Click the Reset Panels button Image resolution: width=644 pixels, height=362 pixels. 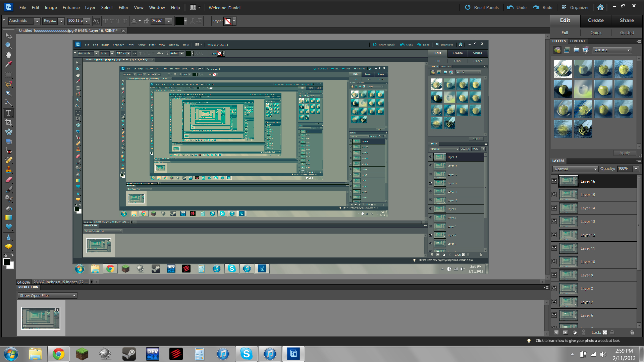coord(482,7)
